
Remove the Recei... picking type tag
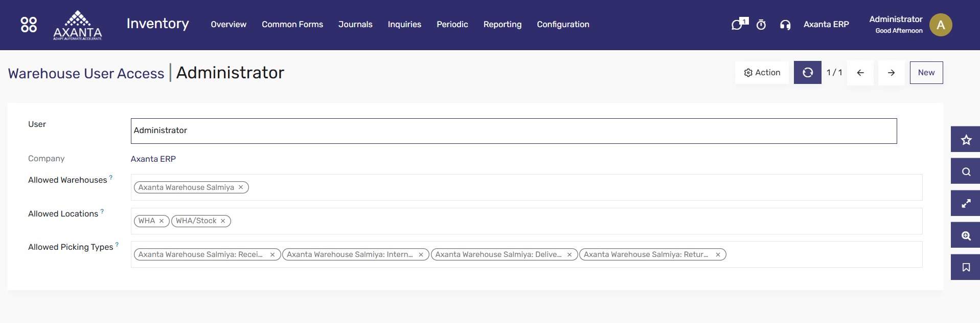pos(272,255)
